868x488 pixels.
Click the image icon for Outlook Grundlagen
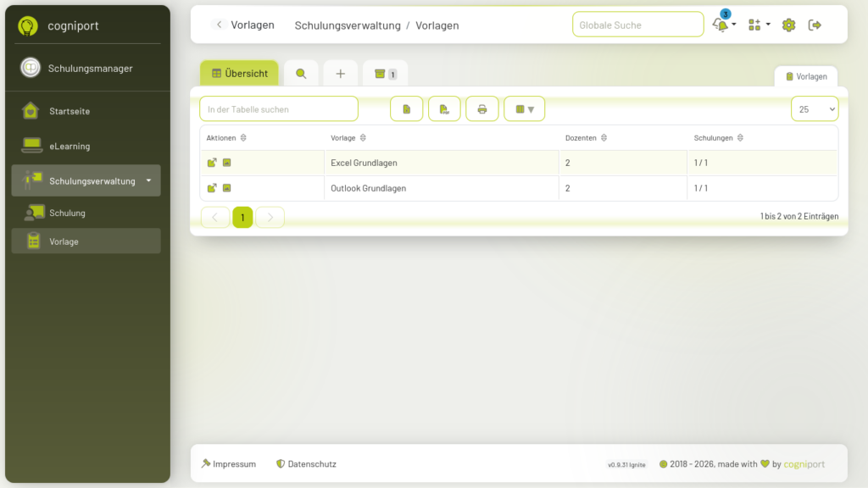[226, 188]
